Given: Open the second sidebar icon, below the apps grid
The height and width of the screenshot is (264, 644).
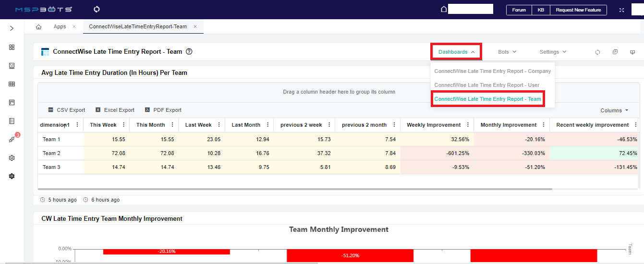Looking at the screenshot, I should [x=12, y=66].
